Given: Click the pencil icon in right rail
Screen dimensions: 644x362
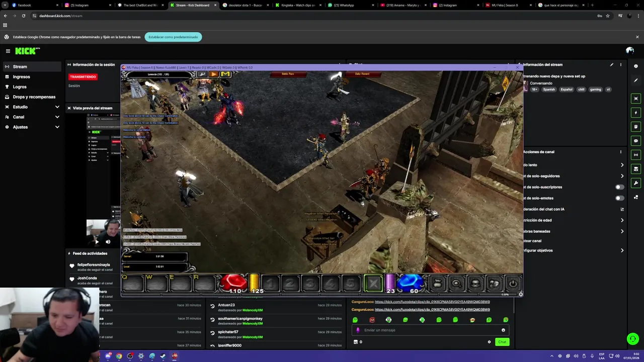Looking at the screenshot, I should (636, 80).
